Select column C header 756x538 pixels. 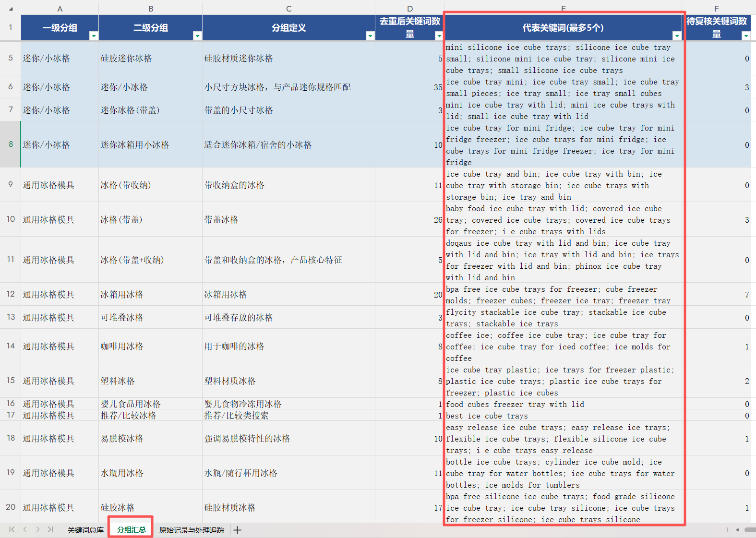point(288,9)
